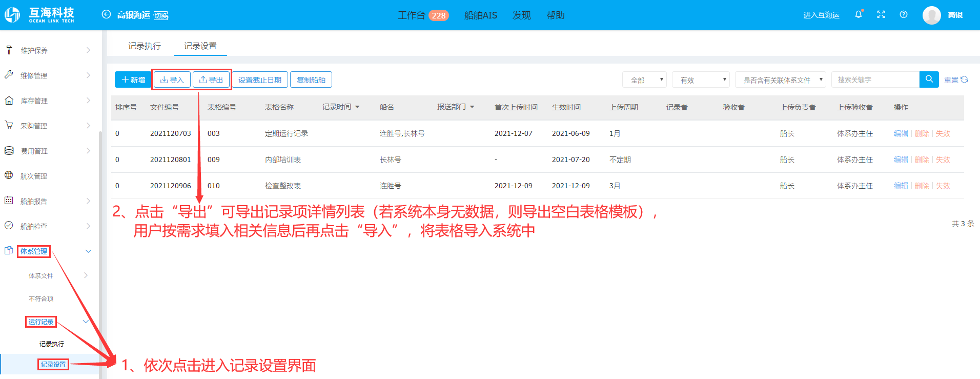Expand the 船舶报告 sidebar chevron
The width and height of the screenshot is (980, 379).
tap(88, 201)
